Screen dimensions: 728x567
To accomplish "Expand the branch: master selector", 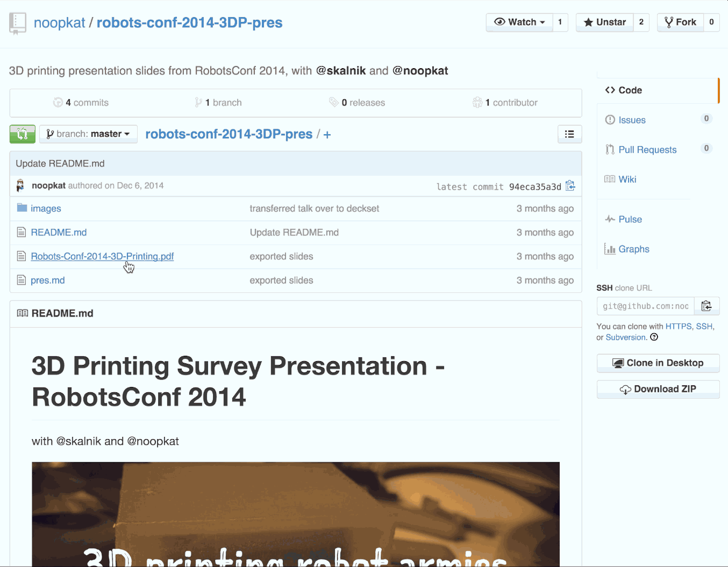I will click(x=88, y=134).
